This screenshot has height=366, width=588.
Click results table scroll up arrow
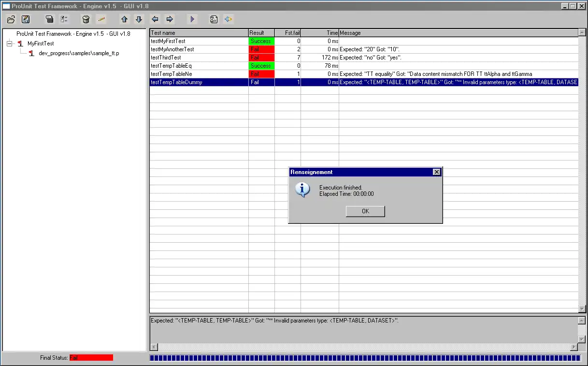click(x=582, y=33)
